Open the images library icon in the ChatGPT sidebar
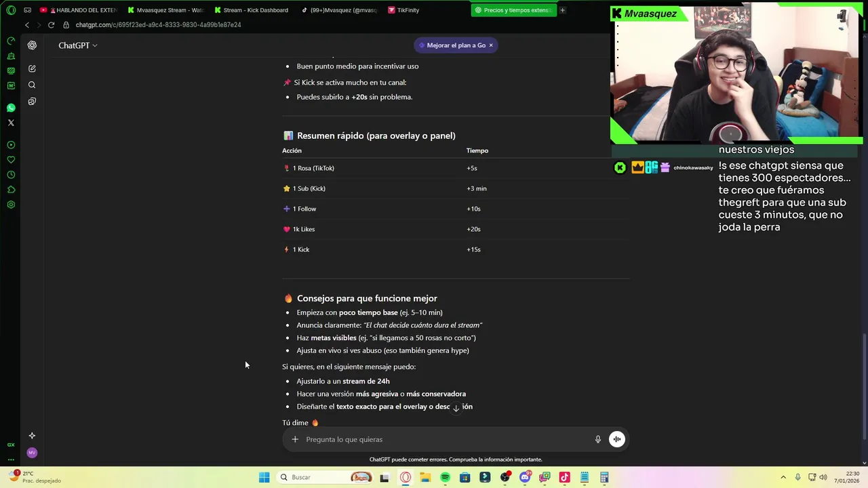 32,101
